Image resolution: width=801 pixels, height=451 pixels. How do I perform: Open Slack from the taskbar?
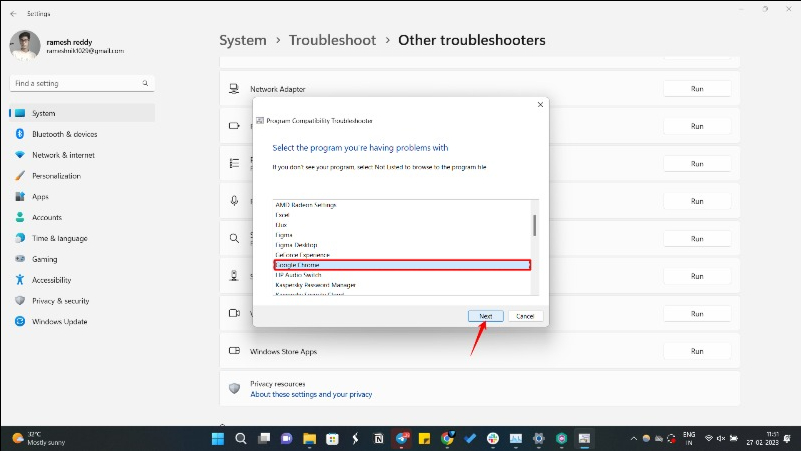pyautogui.click(x=493, y=438)
